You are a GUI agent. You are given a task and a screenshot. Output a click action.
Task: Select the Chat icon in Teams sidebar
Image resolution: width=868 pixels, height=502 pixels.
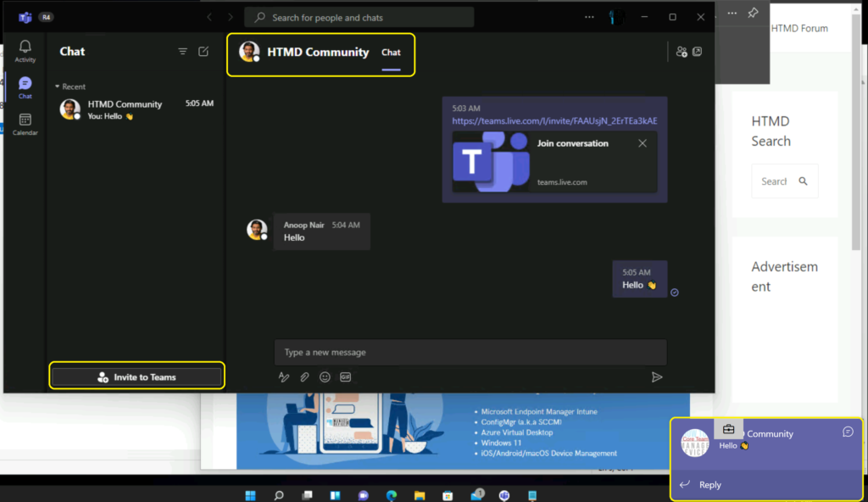tap(25, 87)
